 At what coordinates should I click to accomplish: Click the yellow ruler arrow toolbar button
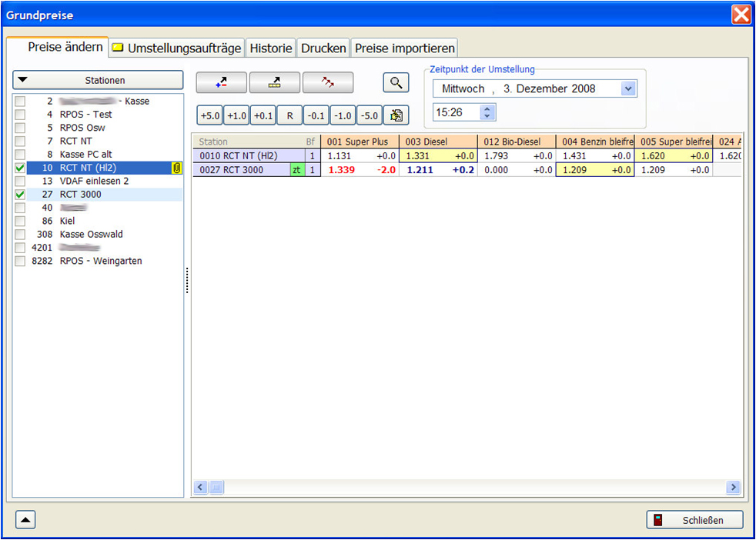point(274,83)
